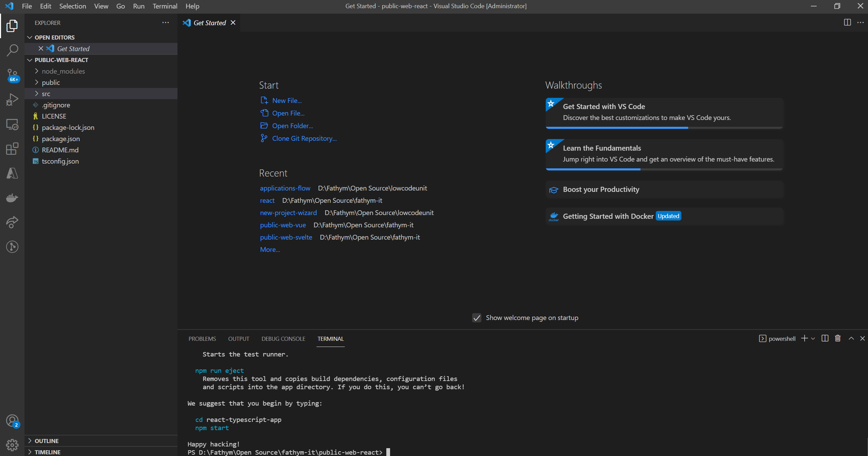Viewport: 868px width, 456px height.
Task: Open package.json in the explorer
Action: point(101,139)
